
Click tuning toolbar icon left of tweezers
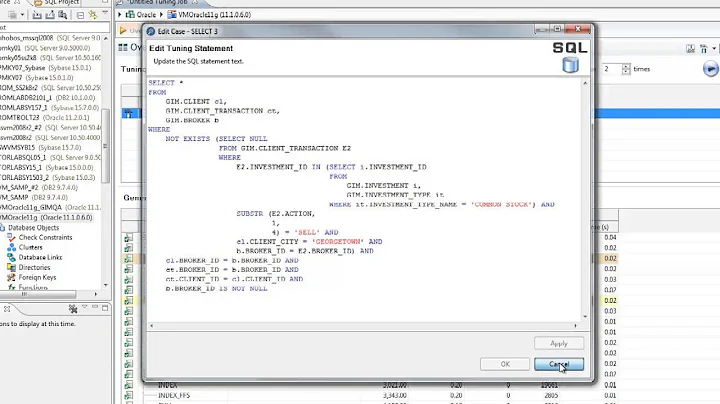(x=690, y=49)
